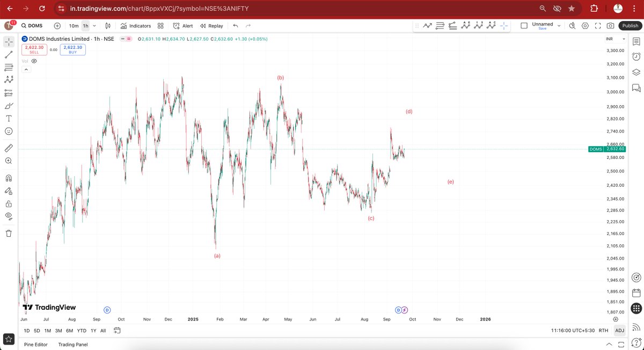Set date range to 1D
This screenshot has width=644, height=350.
click(27, 331)
